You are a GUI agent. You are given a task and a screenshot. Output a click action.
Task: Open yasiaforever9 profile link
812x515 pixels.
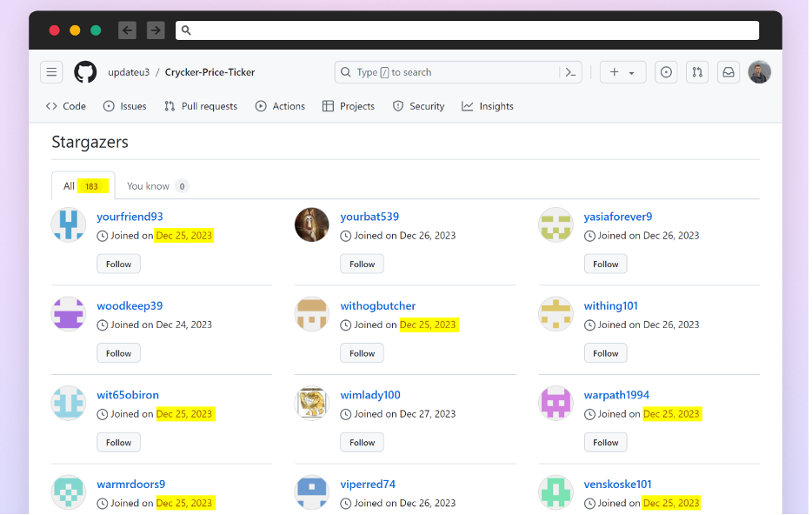pyautogui.click(x=618, y=217)
